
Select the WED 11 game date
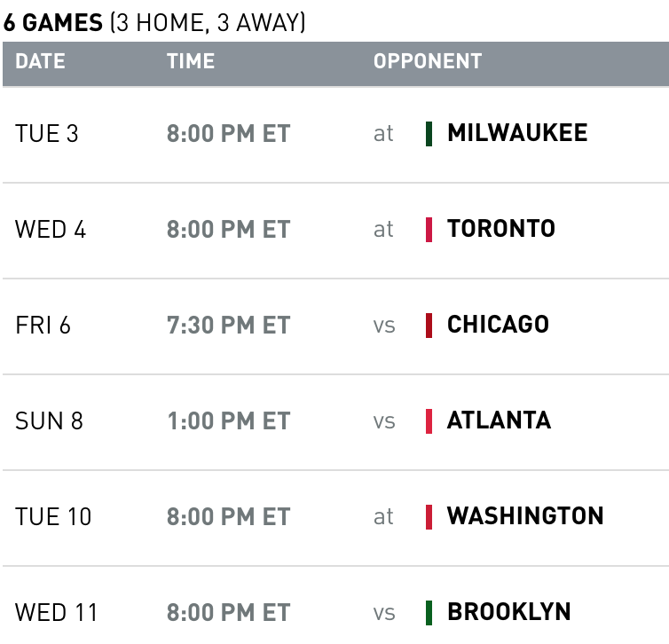point(57,613)
